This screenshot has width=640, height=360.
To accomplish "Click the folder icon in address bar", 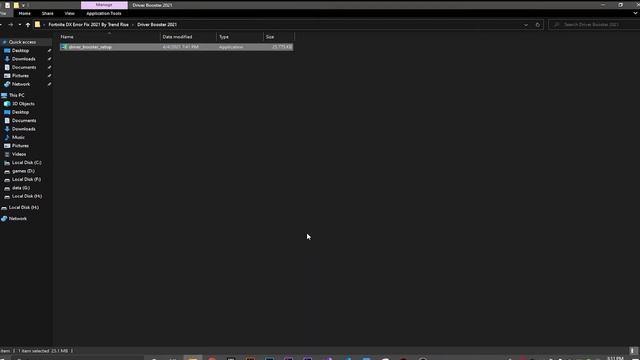I will [37, 24].
